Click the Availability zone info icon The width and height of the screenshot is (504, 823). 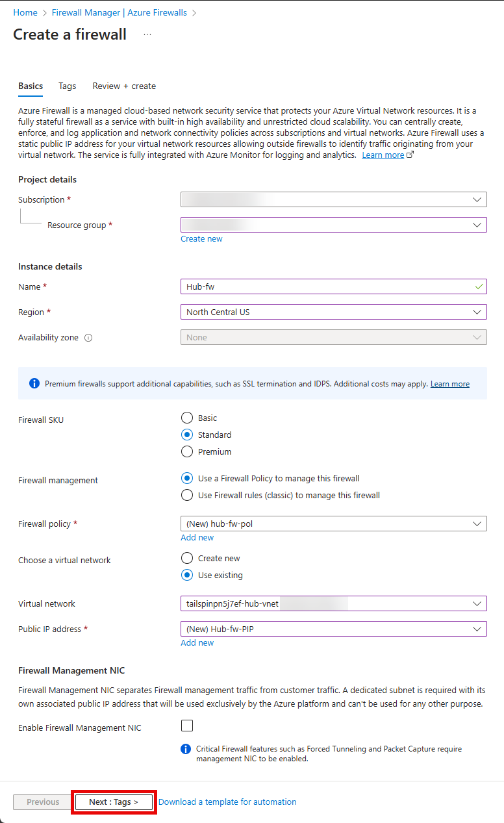tap(90, 337)
